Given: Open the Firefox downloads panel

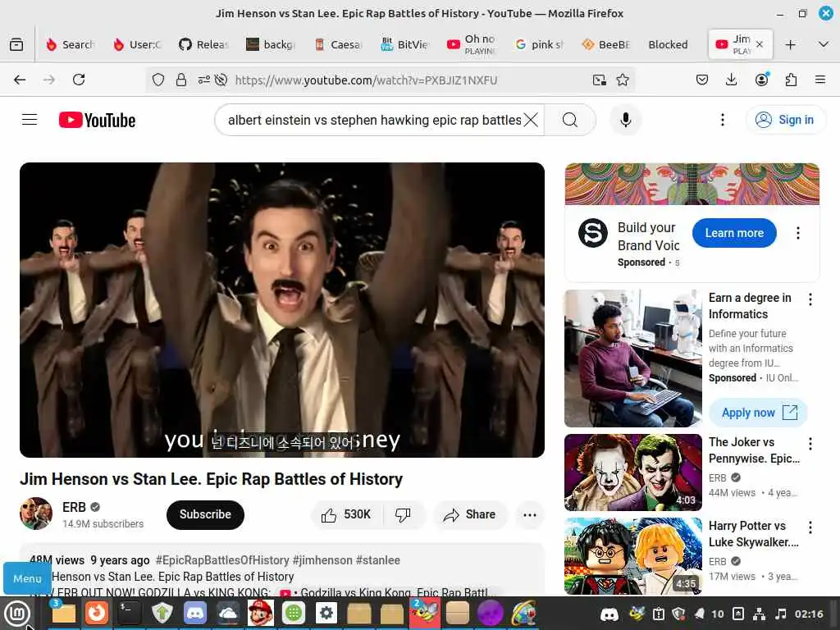Looking at the screenshot, I should tap(731, 80).
